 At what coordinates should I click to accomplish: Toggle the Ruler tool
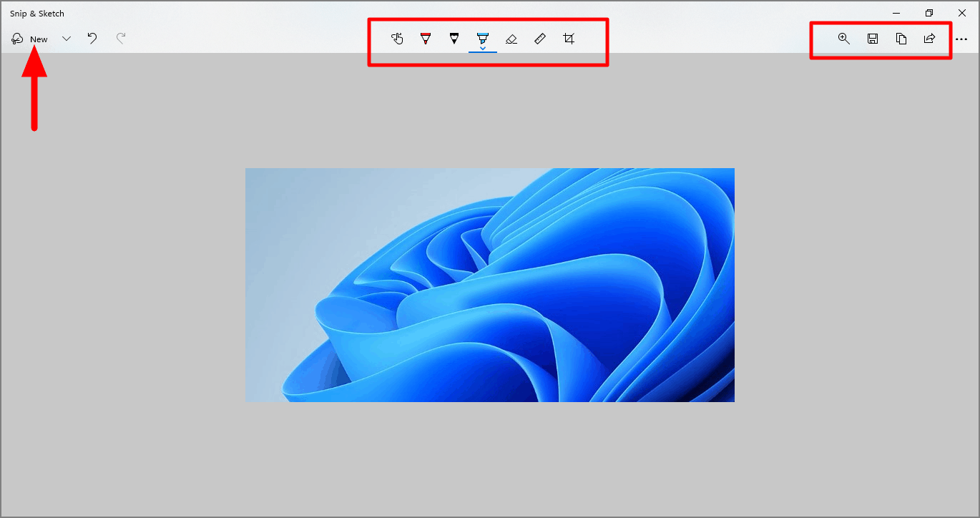(540, 39)
